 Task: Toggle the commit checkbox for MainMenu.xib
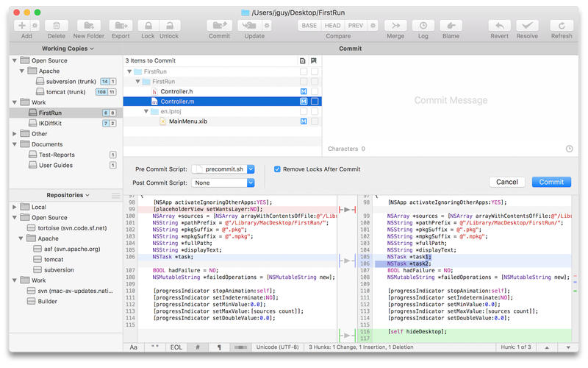tap(304, 121)
